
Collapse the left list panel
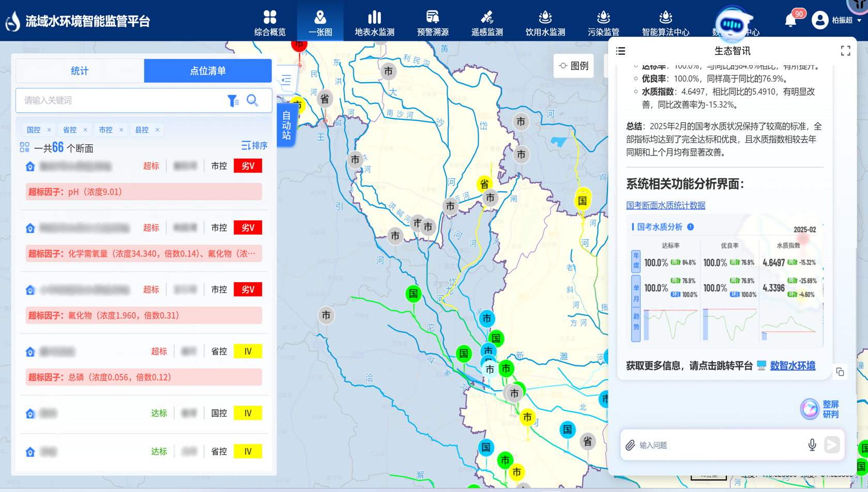(286, 80)
